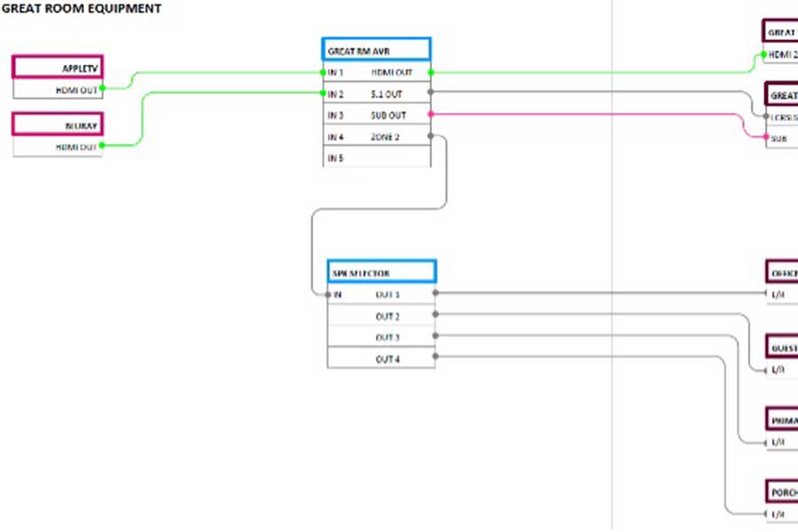
Task: Select the GREAT RM AVR block header
Action: click(x=377, y=50)
